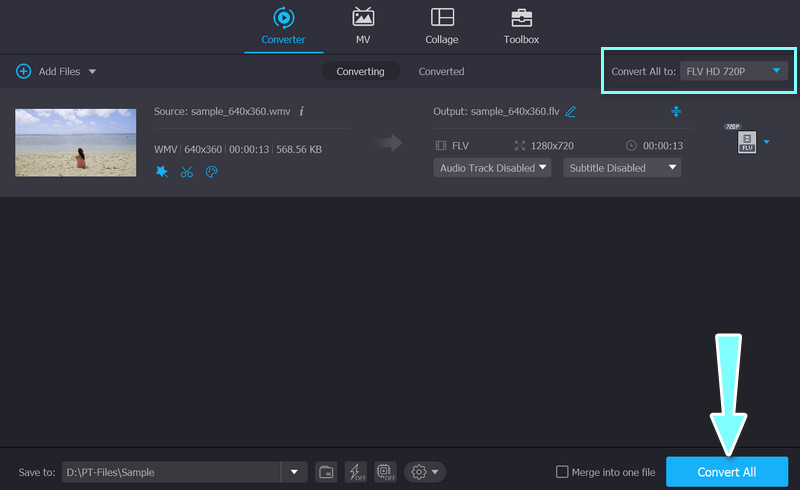Open the output folder icon
Screen dimensions: 800x490
click(326, 472)
